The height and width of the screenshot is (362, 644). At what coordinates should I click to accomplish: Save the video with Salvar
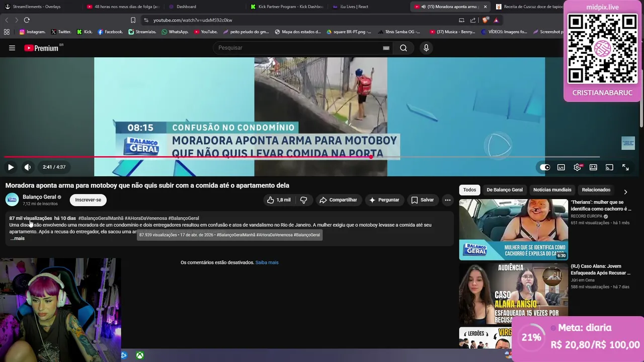click(422, 200)
